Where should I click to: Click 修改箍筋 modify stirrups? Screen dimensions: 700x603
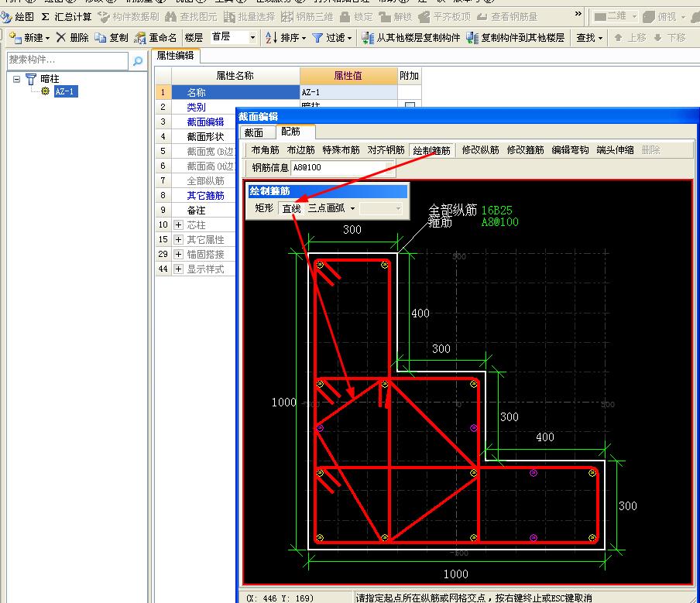tap(526, 150)
